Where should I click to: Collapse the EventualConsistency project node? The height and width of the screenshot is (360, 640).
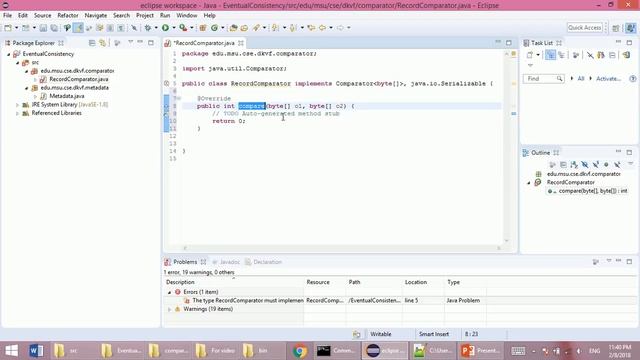(x=9, y=54)
